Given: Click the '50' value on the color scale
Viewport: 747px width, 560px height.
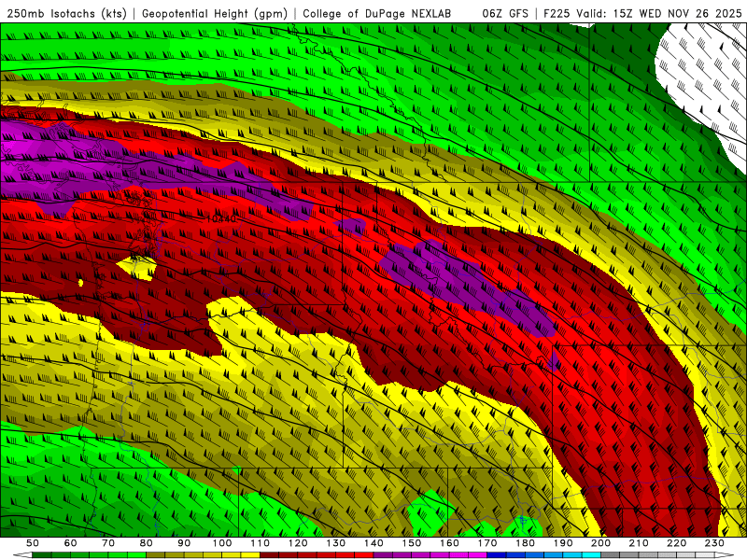Looking at the screenshot, I should point(33,543).
